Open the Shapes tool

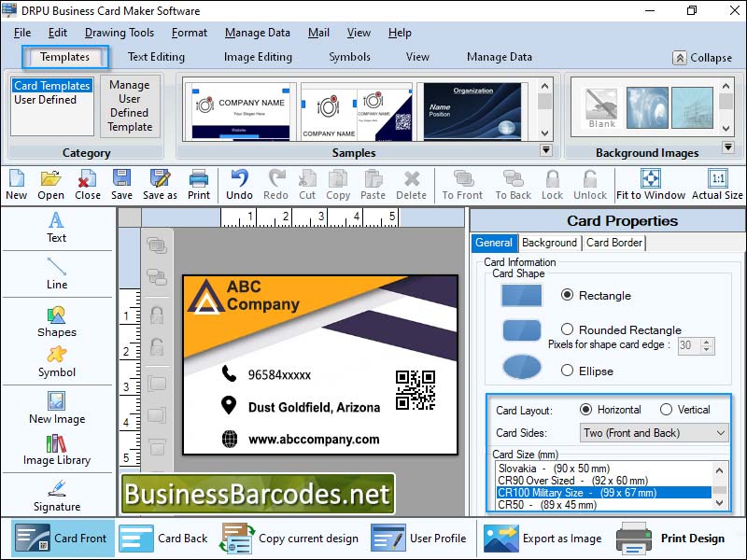[56, 322]
